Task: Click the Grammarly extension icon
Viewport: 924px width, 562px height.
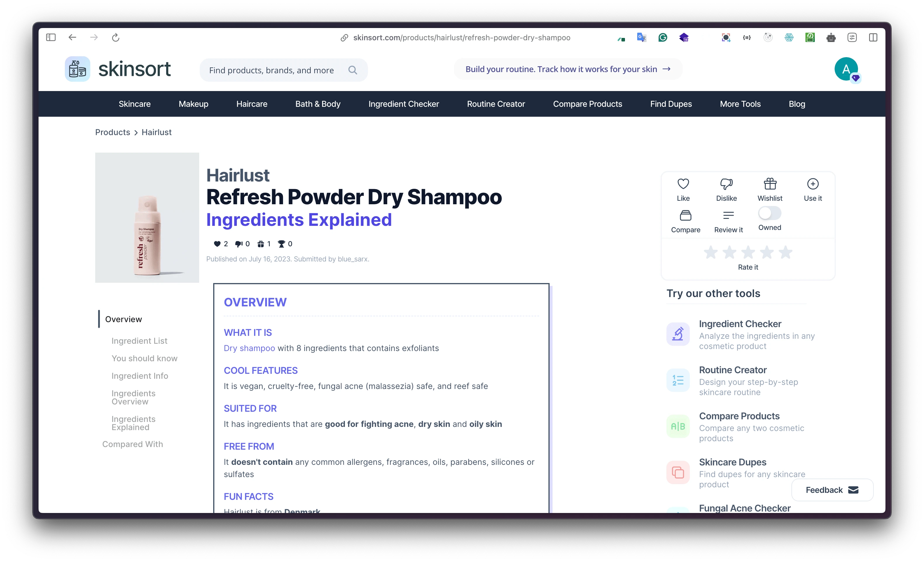Action: 663,37
